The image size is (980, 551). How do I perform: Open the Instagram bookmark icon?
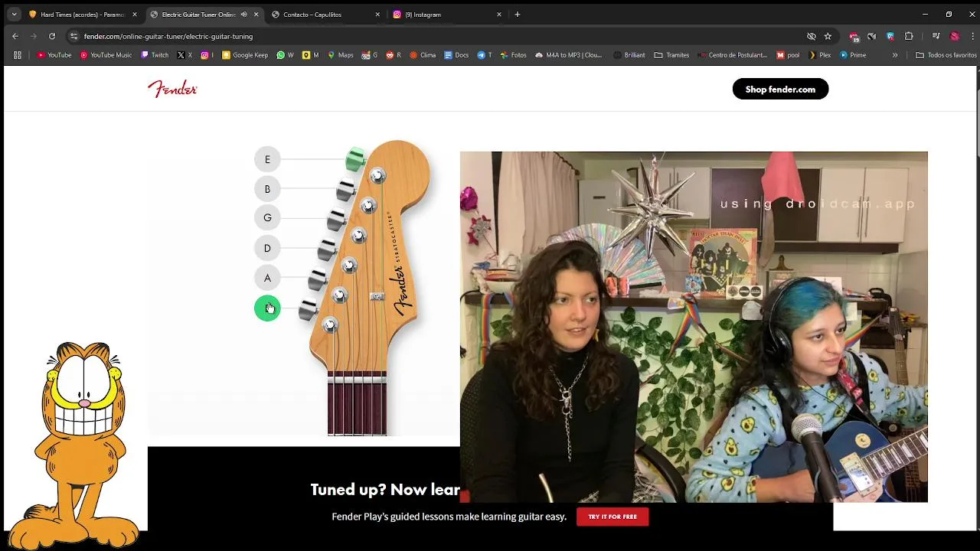pyautogui.click(x=207, y=55)
